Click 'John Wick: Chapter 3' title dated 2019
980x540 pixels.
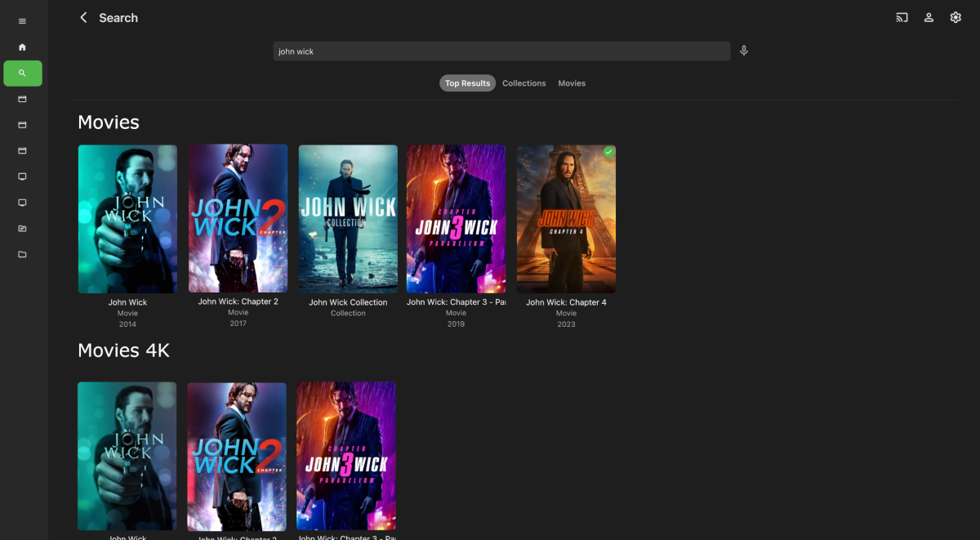click(456, 302)
